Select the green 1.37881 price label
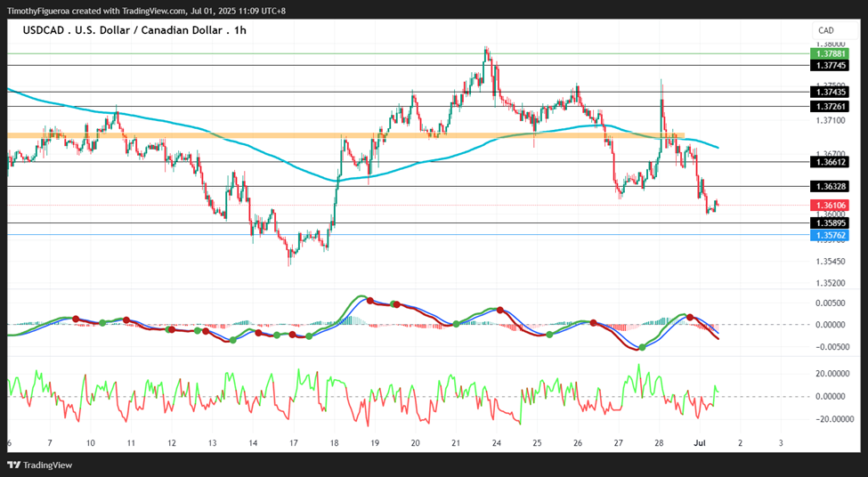Viewport: 868px width, 477px height. (829, 53)
